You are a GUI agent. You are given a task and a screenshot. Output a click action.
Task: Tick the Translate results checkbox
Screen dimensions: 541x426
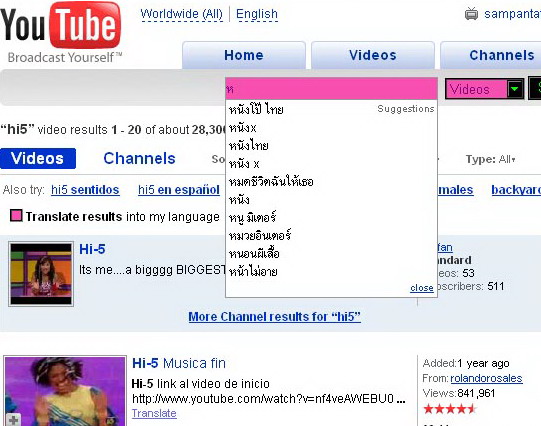click(x=16, y=216)
